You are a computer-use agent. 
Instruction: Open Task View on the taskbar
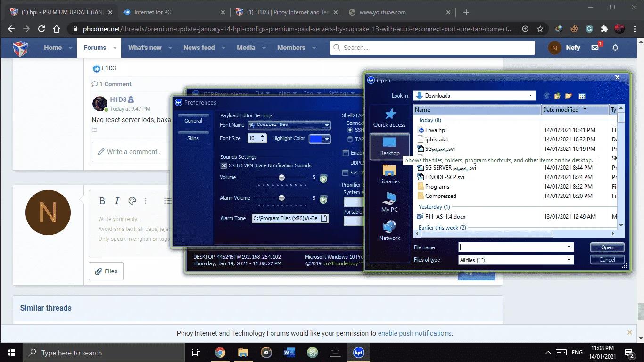[x=196, y=353]
